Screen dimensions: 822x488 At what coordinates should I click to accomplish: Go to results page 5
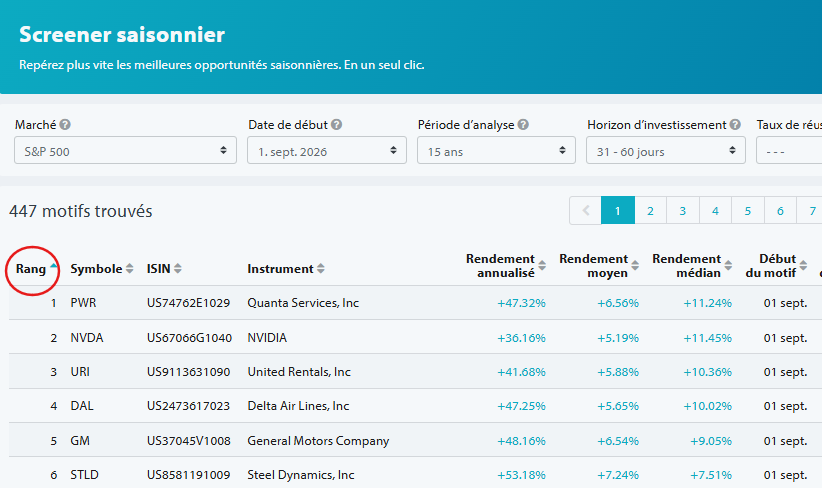point(748,211)
